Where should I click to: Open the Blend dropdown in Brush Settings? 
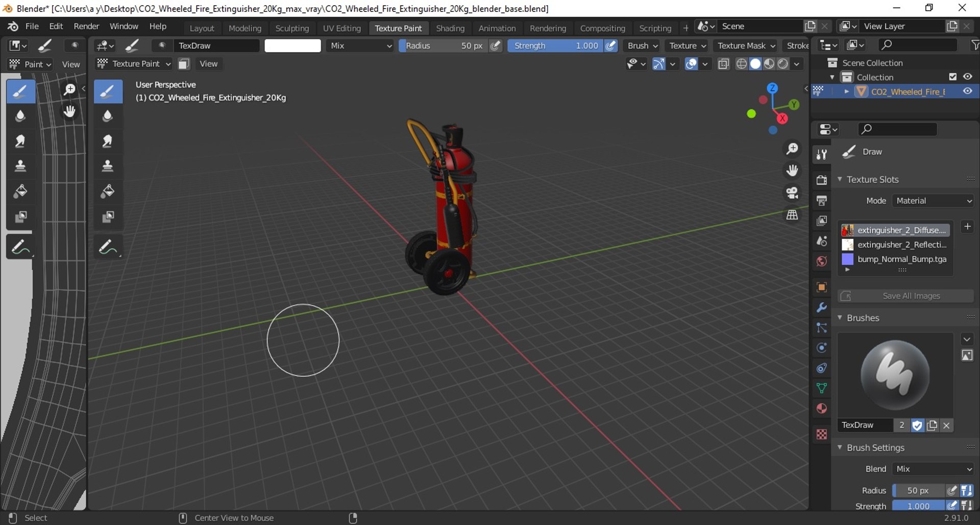click(933, 469)
